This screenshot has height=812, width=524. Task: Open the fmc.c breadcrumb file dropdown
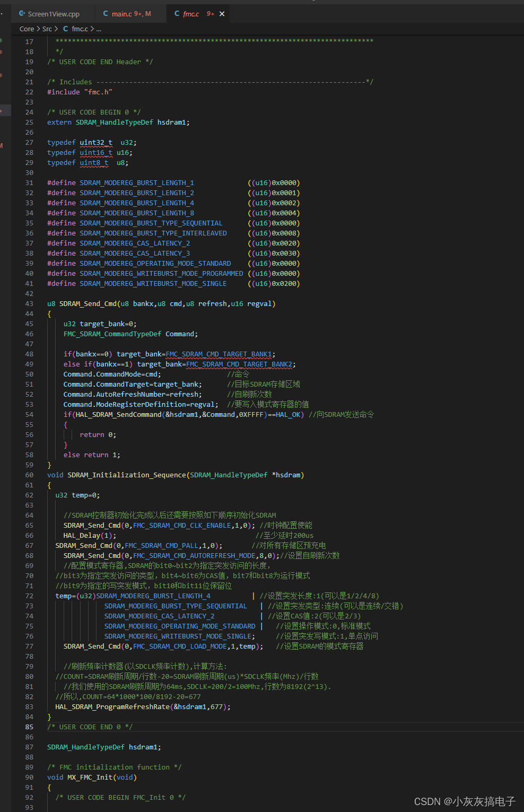(80, 29)
